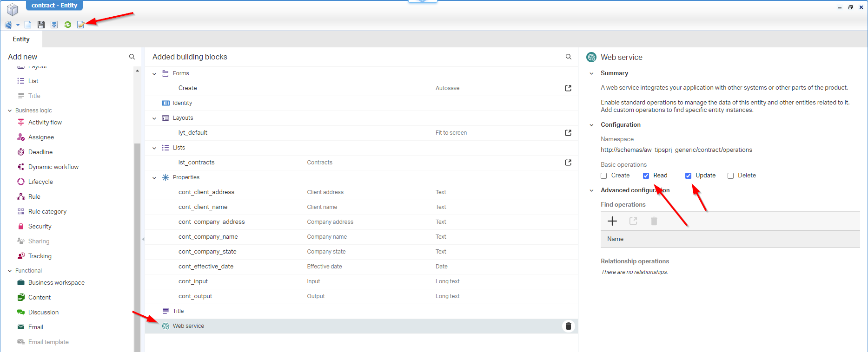Collapse the Forms section
868x352 pixels.
(x=154, y=73)
